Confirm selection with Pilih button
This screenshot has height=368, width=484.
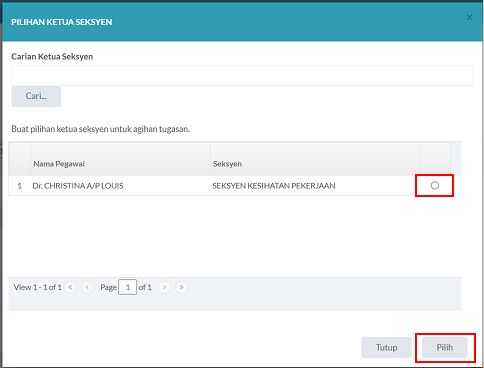click(445, 347)
